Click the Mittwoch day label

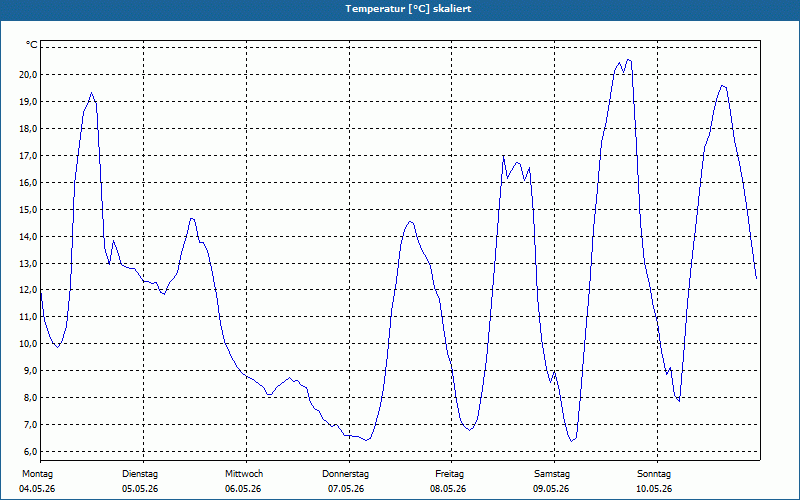click(244, 474)
